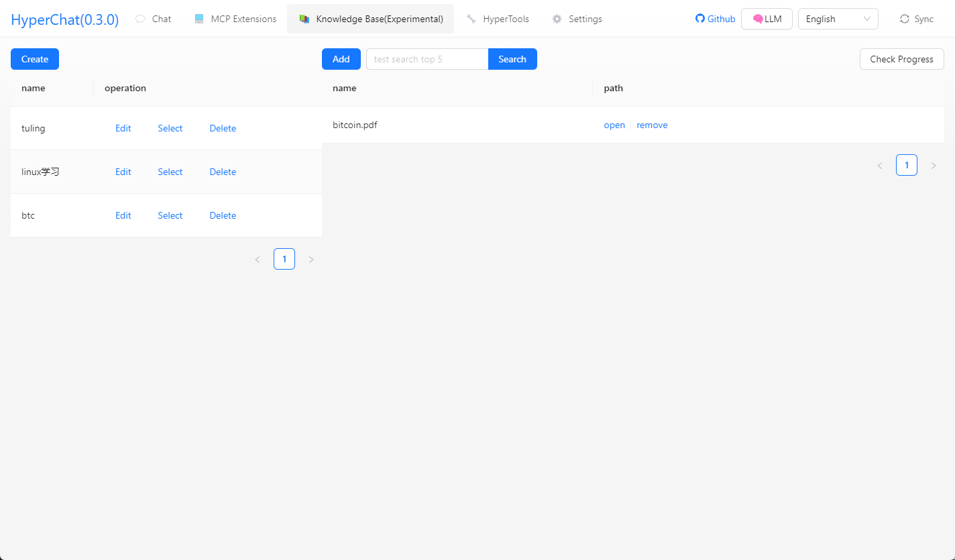Edit the btc knowledge base
The height and width of the screenshot is (560, 955).
(x=123, y=215)
